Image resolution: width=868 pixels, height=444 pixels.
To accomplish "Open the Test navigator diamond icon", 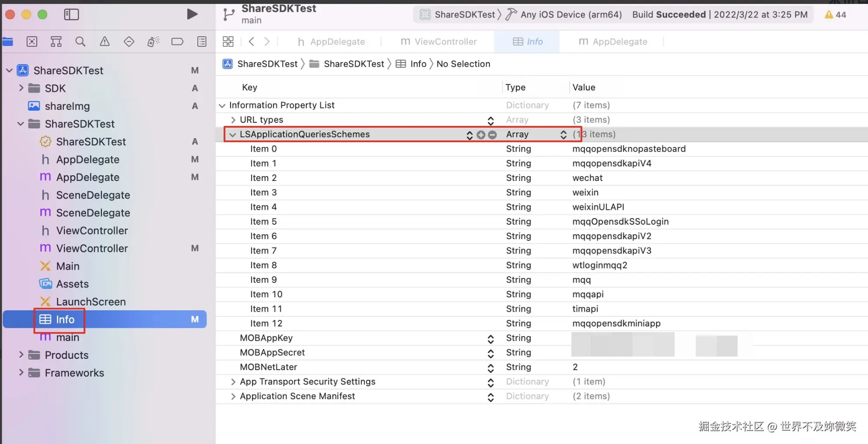I will 129,42.
